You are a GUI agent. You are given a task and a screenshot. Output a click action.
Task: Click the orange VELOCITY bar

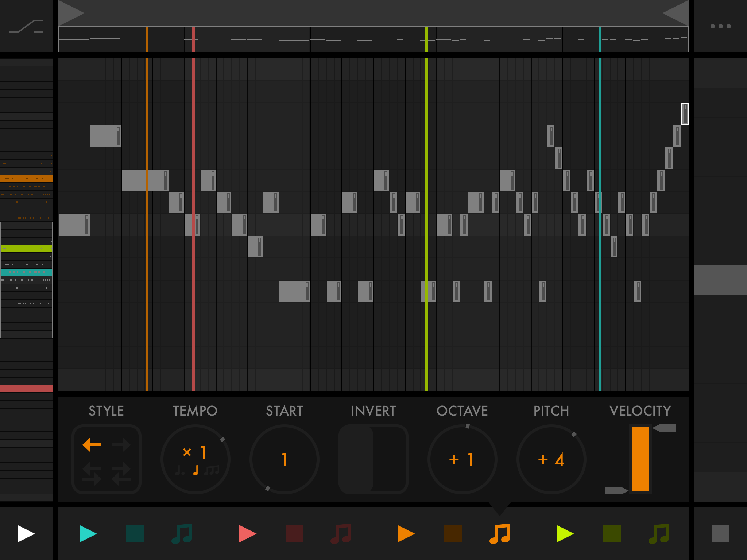point(640,459)
